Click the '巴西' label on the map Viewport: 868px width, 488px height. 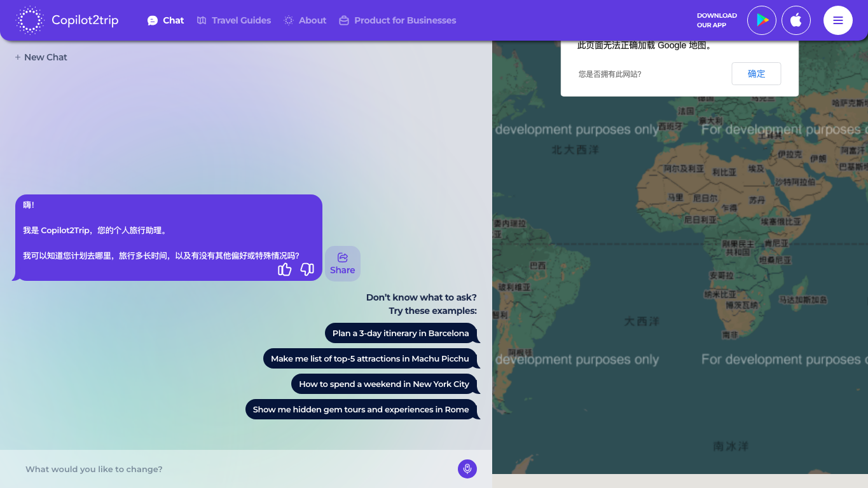click(x=538, y=266)
